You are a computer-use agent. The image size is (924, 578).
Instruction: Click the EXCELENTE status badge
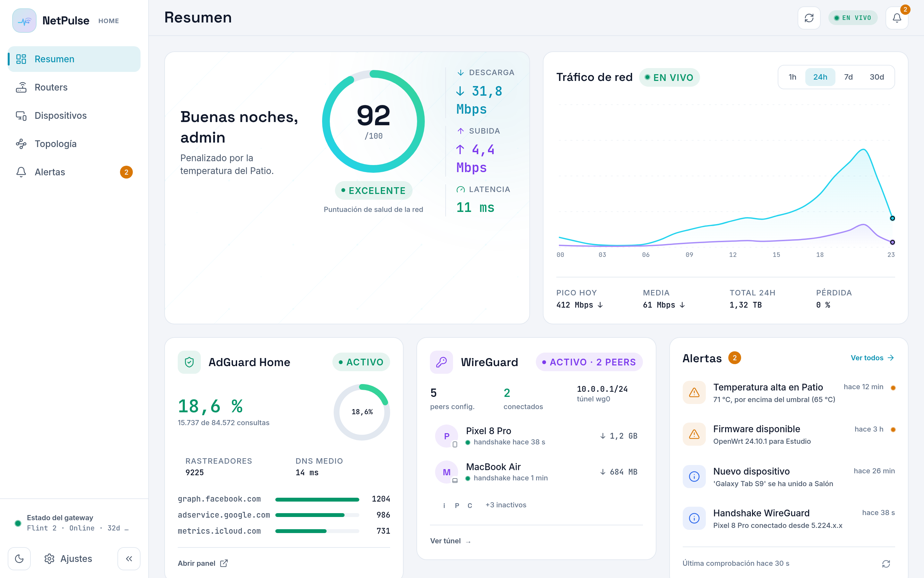pos(373,190)
